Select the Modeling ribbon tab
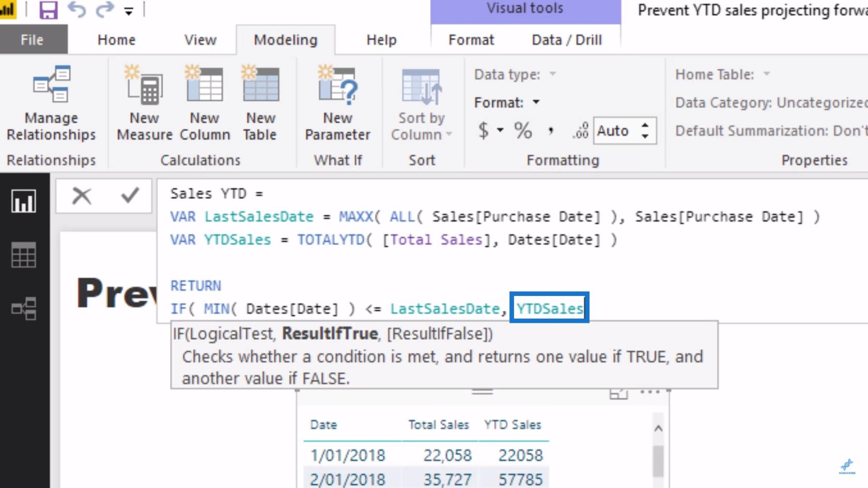Image resolution: width=868 pixels, height=488 pixels. pos(286,40)
